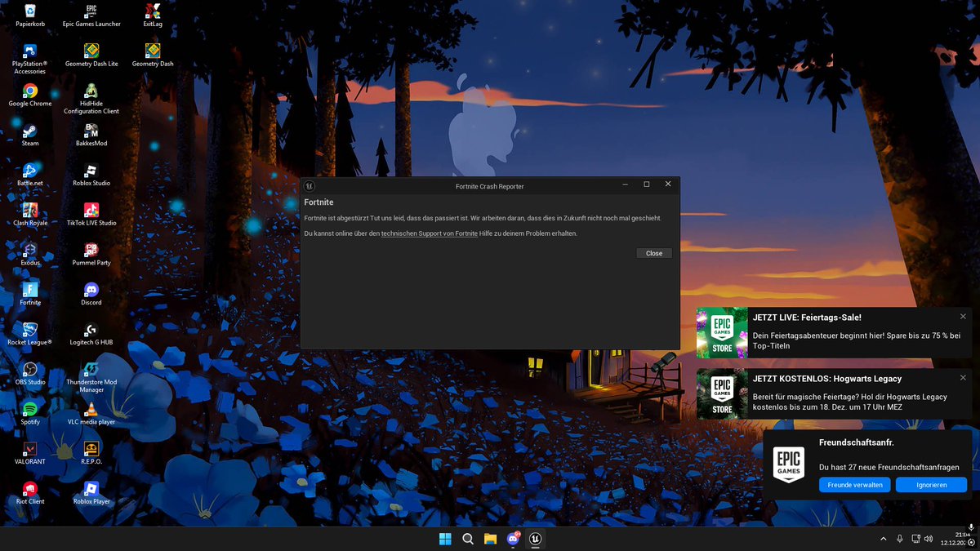Click Epic Games logo in friend notification
The width and height of the screenshot is (980, 551).
coord(788,464)
